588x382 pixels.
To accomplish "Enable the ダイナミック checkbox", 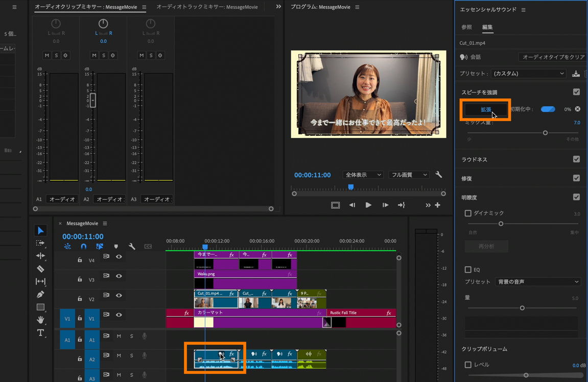I will [468, 213].
